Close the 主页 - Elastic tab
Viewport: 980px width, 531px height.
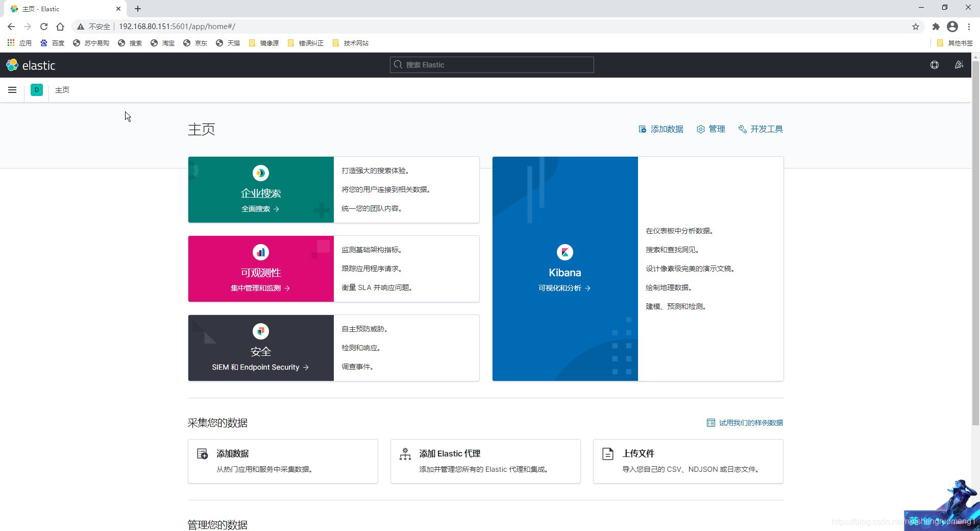pyautogui.click(x=118, y=9)
